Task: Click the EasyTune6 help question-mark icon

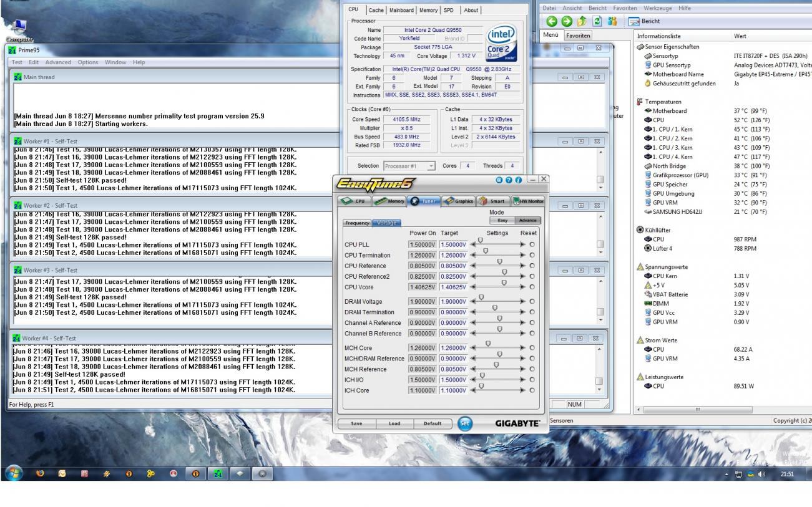Action: point(509,180)
